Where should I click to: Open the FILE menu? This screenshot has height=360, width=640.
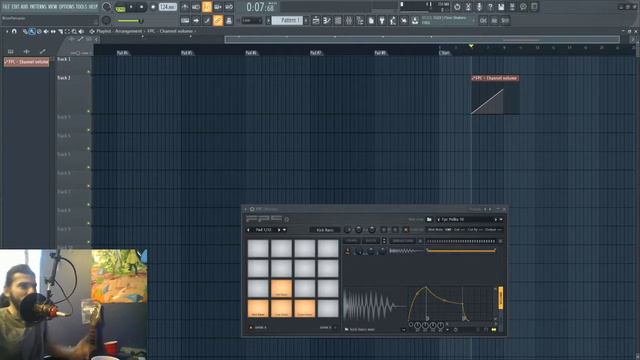[x=6, y=7]
